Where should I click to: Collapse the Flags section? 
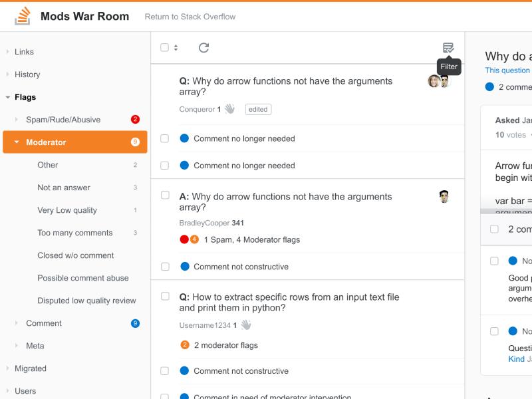pos(9,97)
